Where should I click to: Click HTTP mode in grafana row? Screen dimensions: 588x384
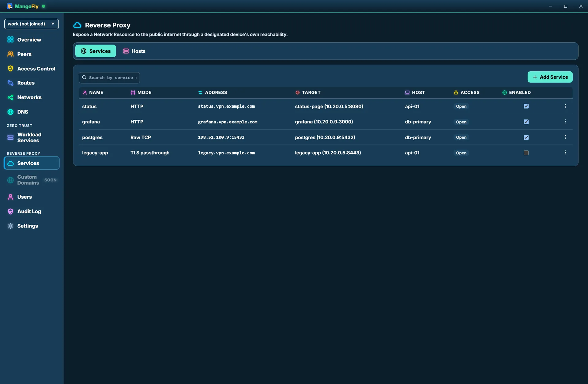coord(137,122)
